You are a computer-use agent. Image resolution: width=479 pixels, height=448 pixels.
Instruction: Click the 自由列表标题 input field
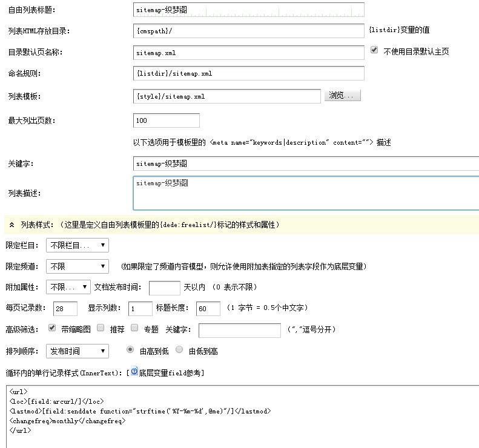[248, 10]
